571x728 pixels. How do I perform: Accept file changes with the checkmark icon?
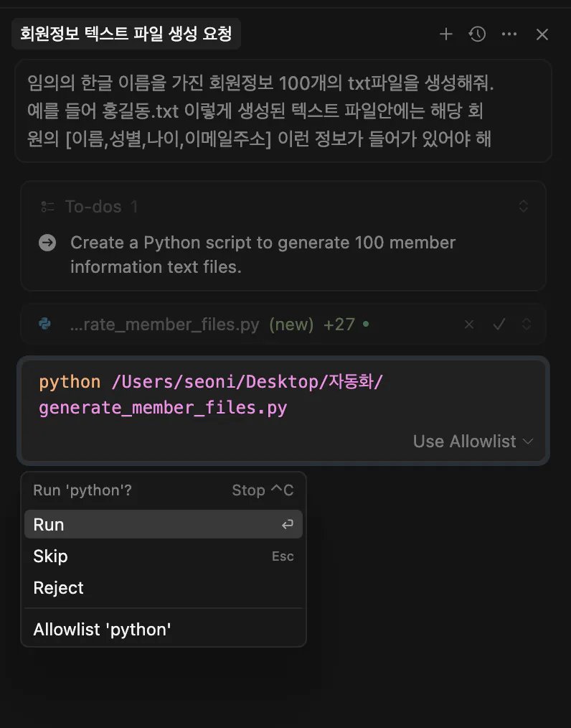(499, 325)
